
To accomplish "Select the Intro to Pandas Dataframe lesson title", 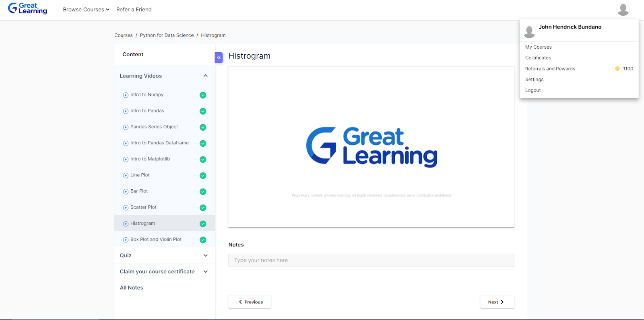I will [159, 143].
